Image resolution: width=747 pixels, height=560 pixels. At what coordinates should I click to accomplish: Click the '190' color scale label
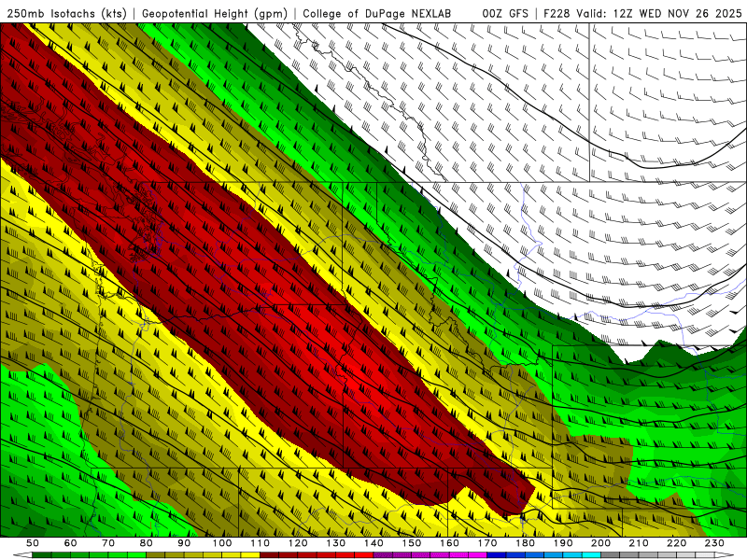point(563,543)
